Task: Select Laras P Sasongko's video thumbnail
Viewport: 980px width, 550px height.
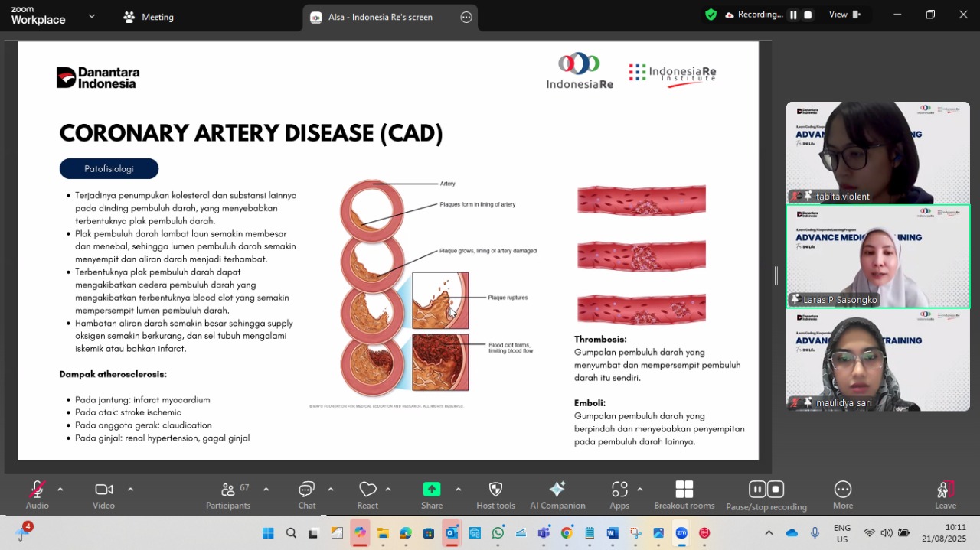Action: pos(877,256)
